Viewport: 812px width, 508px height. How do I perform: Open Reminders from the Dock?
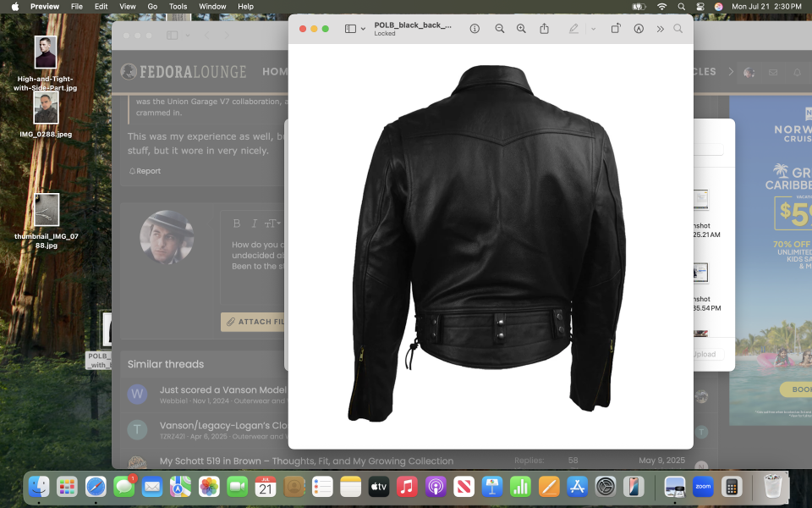coord(322,487)
